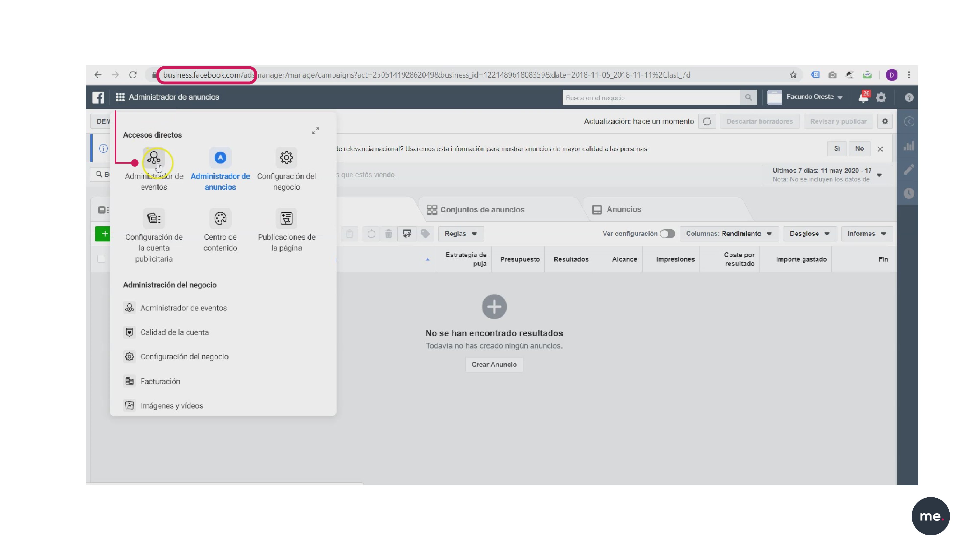Open Centro de contenido palette icon
The height and width of the screenshot is (551, 980).
(220, 219)
